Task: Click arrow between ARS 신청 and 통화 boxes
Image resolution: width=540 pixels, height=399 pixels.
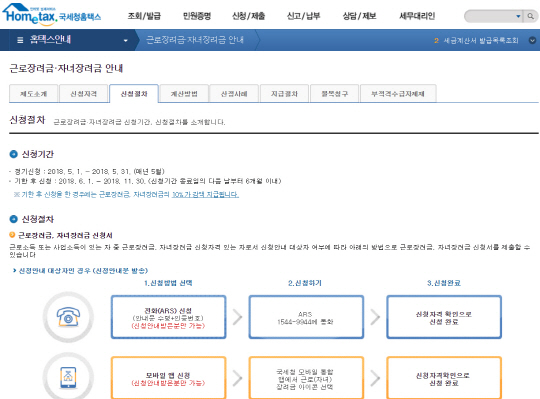Action: [x=238, y=317]
